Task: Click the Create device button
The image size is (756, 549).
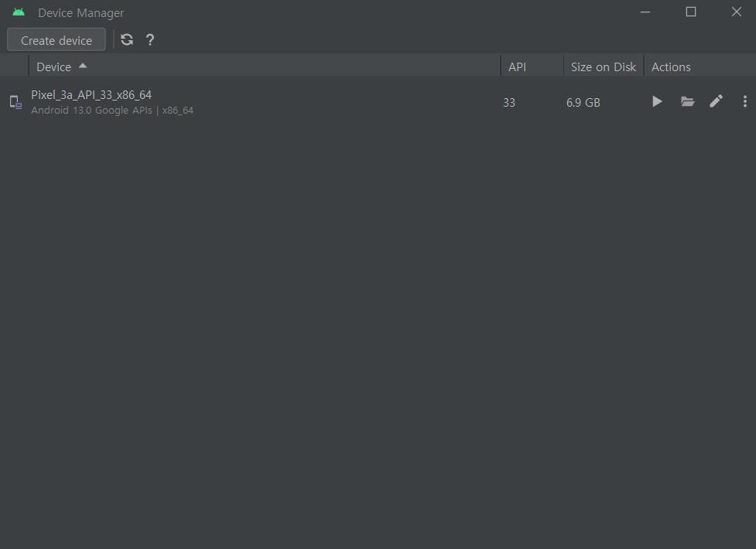Action: tap(56, 40)
